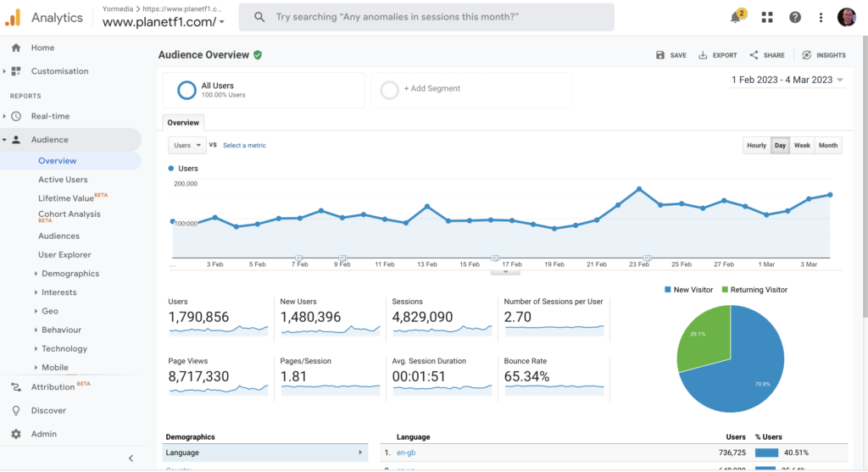Image resolution: width=868 pixels, height=472 pixels.
Task: Click the Google Analytics logo
Action: pyautogui.click(x=13, y=18)
